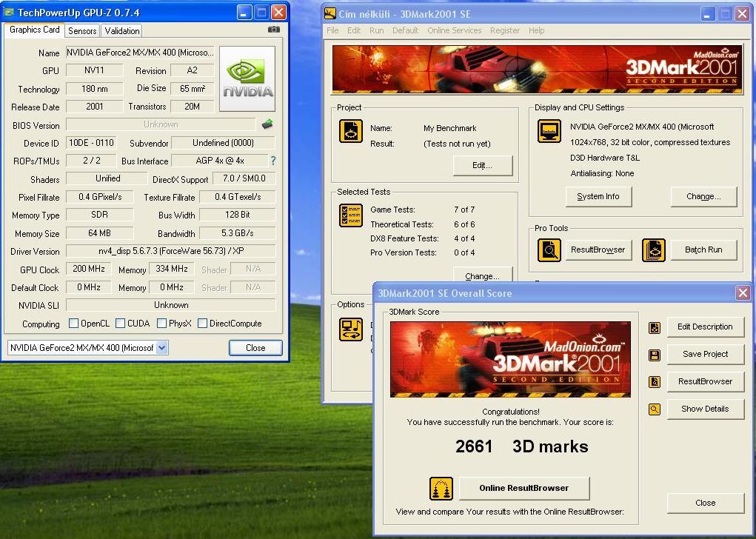The image size is (756, 539).
Task: Click the Batch Run button
Action: (703, 250)
